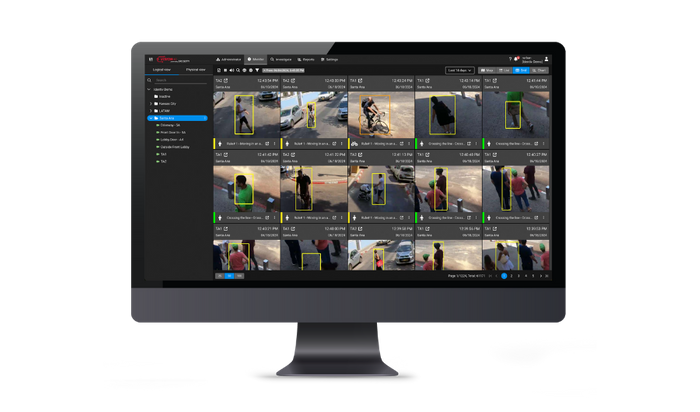Click the user profile avatar icon

pos(547,60)
